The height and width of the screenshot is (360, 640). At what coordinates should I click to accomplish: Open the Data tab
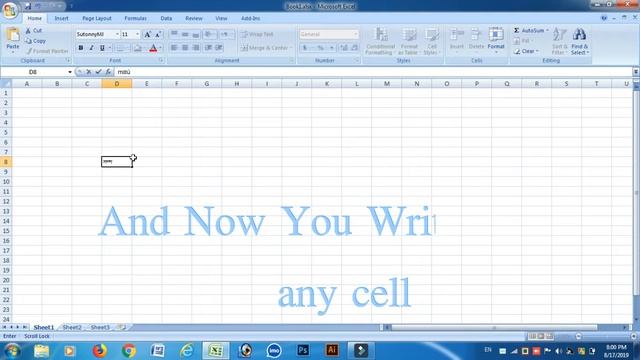(166, 18)
